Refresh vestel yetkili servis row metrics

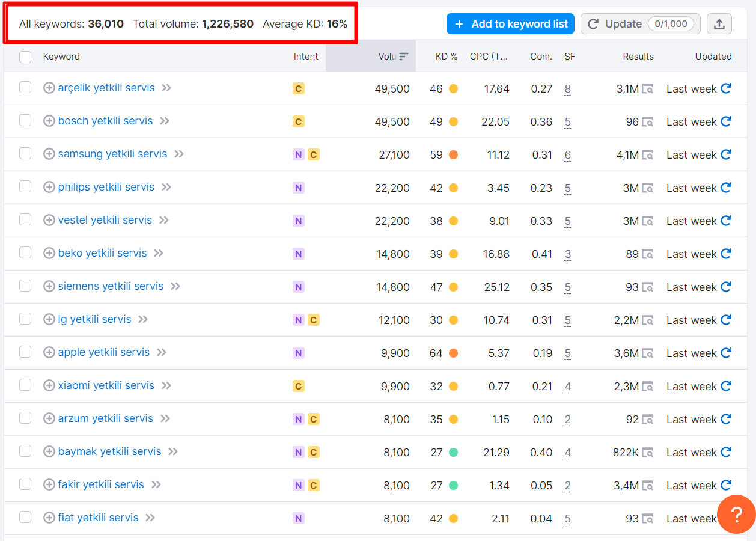[726, 221]
